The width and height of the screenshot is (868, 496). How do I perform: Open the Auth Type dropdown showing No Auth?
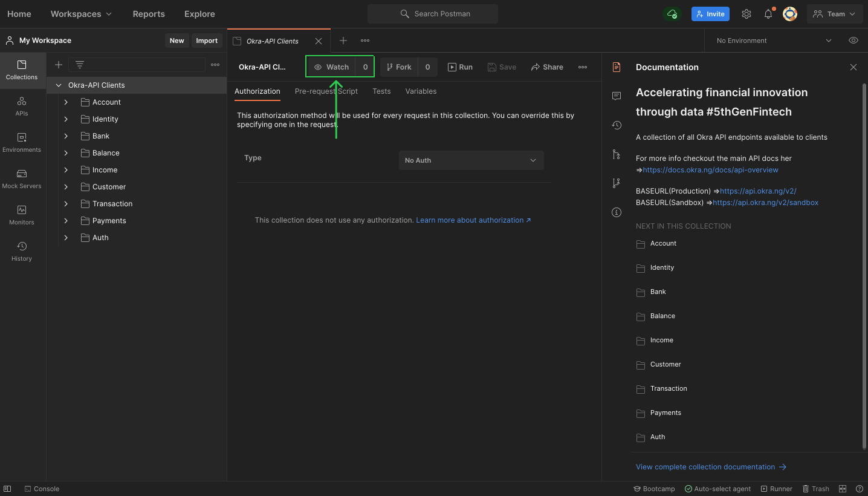click(x=471, y=160)
